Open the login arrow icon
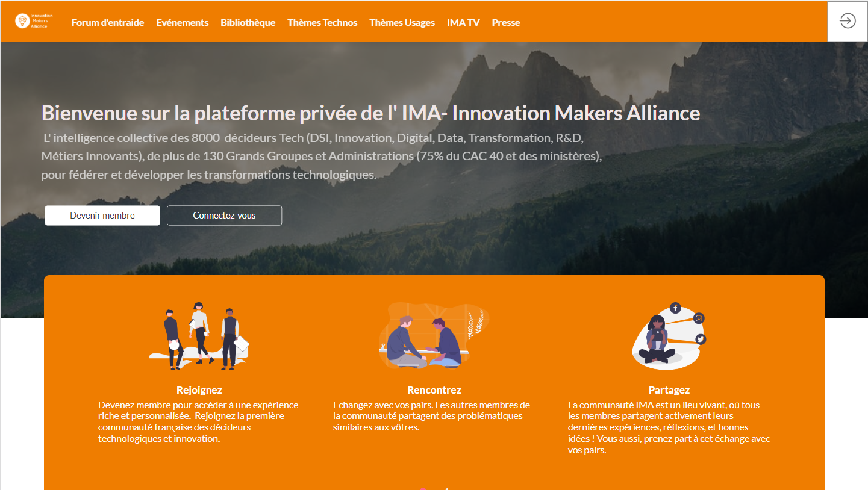 848,21
